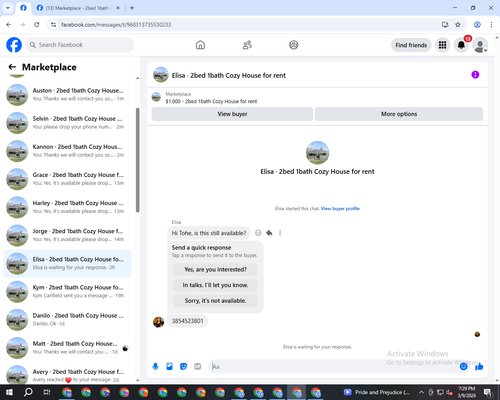Open Windows taskbar search
Image resolution: width=500 pixels, height=400 pixels.
click(28, 392)
